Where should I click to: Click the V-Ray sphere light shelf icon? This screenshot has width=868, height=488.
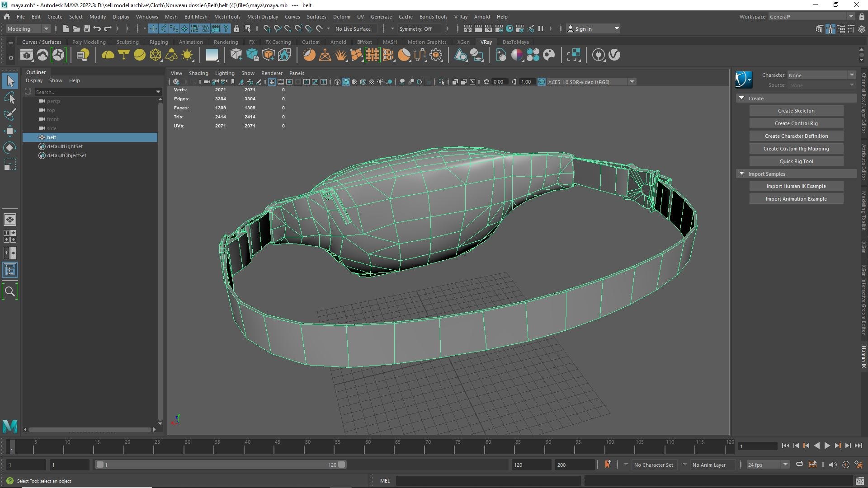coord(139,55)
